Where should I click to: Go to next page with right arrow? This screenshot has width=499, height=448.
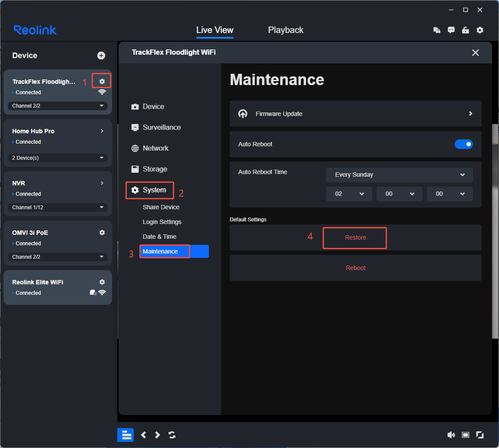(157, 435)
